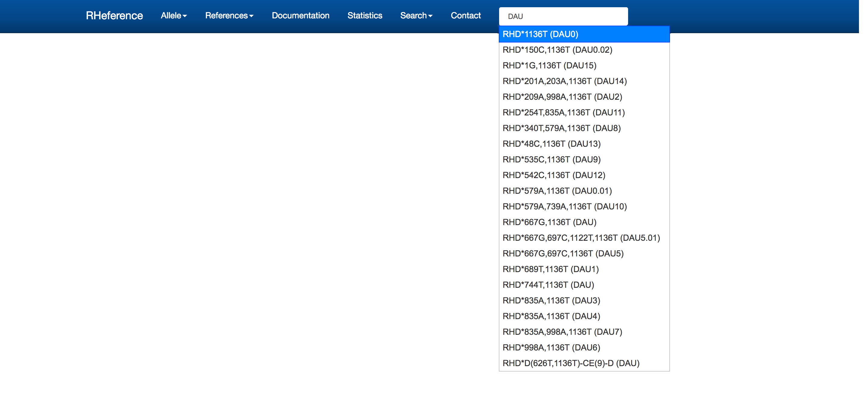Choose RHD*667G,697C,1136T (DAU5)

[x=584, y=253]
